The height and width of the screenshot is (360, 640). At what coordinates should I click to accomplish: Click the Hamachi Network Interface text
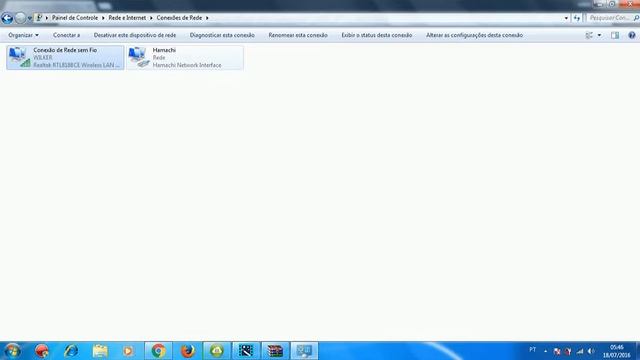click(187, 65)
